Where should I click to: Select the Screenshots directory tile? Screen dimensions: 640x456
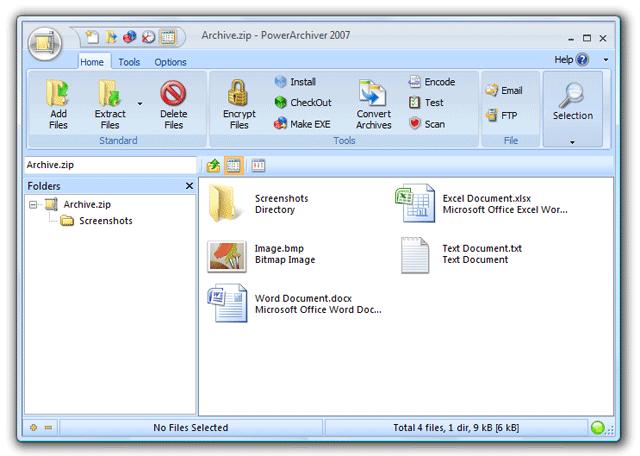coord(259,203)
